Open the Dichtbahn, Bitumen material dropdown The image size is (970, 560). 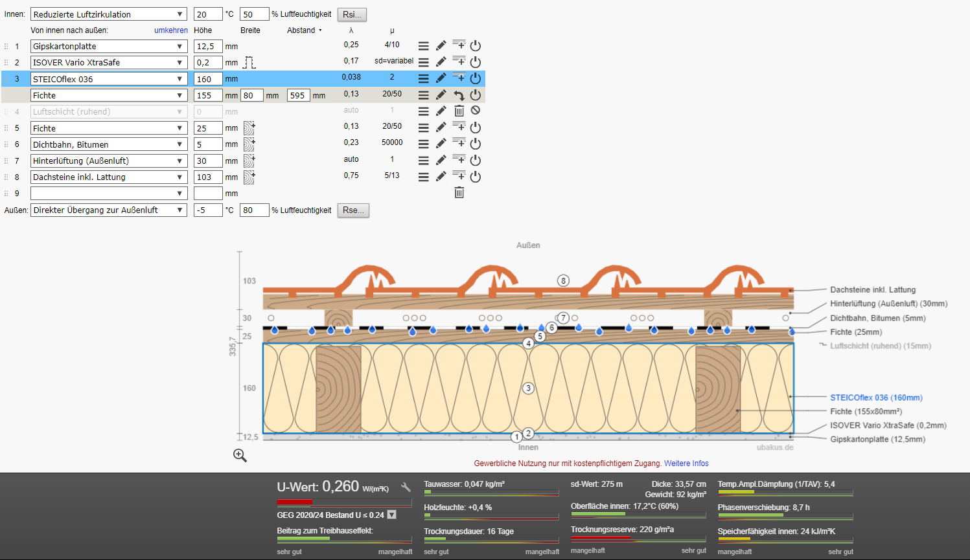(109, 144)
